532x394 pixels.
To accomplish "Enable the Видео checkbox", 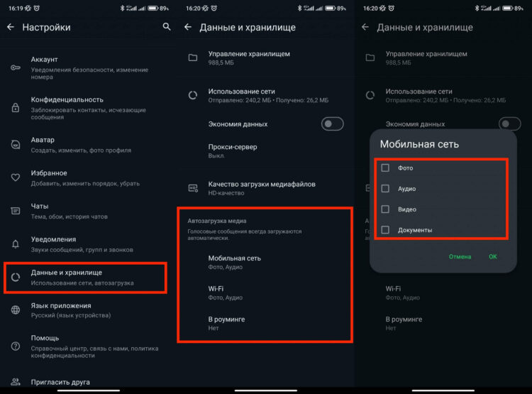I will [x=385, y=209].
